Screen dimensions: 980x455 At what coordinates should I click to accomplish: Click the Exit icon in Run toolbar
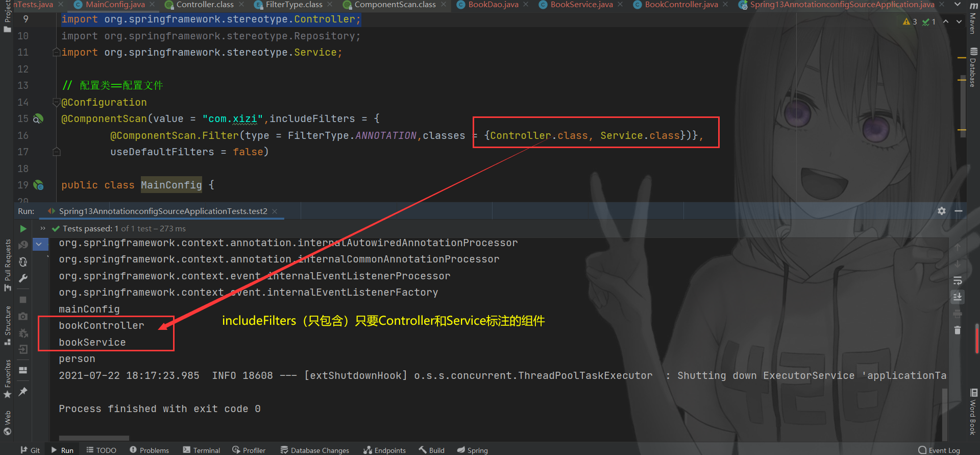(x=23, y=349)
